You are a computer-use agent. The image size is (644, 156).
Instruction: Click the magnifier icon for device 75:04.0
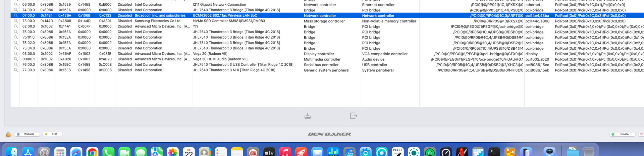pos(16,48)
